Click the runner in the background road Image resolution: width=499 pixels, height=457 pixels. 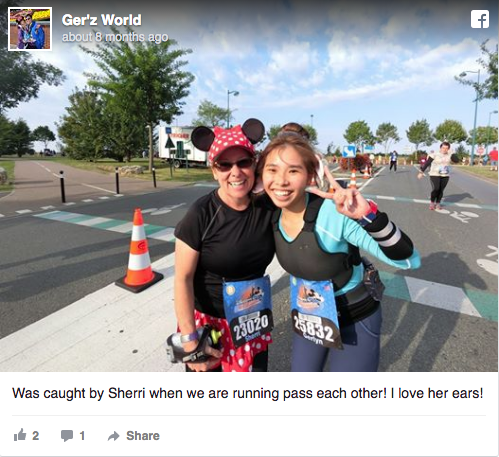(439, 176)
